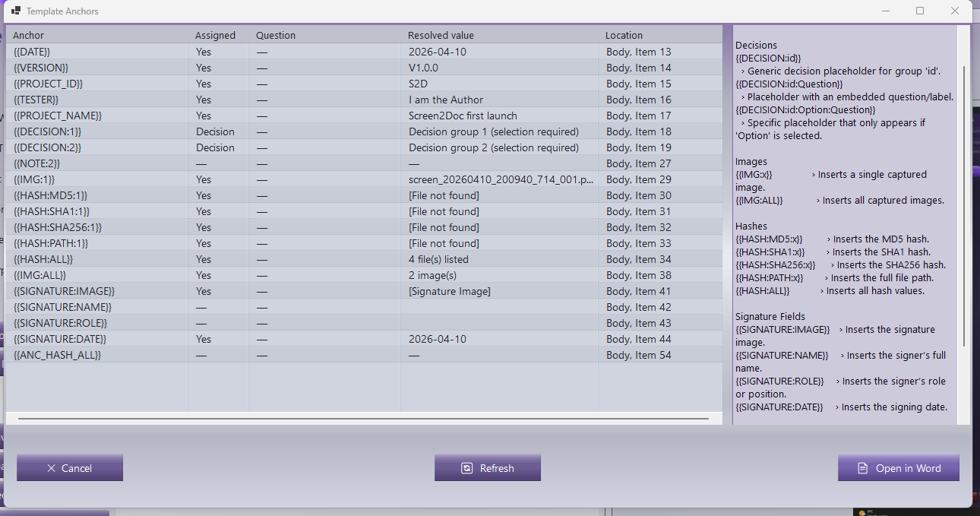Click 'Decision group 2 (selection required)' cell
This screenshot has width=980, height=516.
pos(494,147)
